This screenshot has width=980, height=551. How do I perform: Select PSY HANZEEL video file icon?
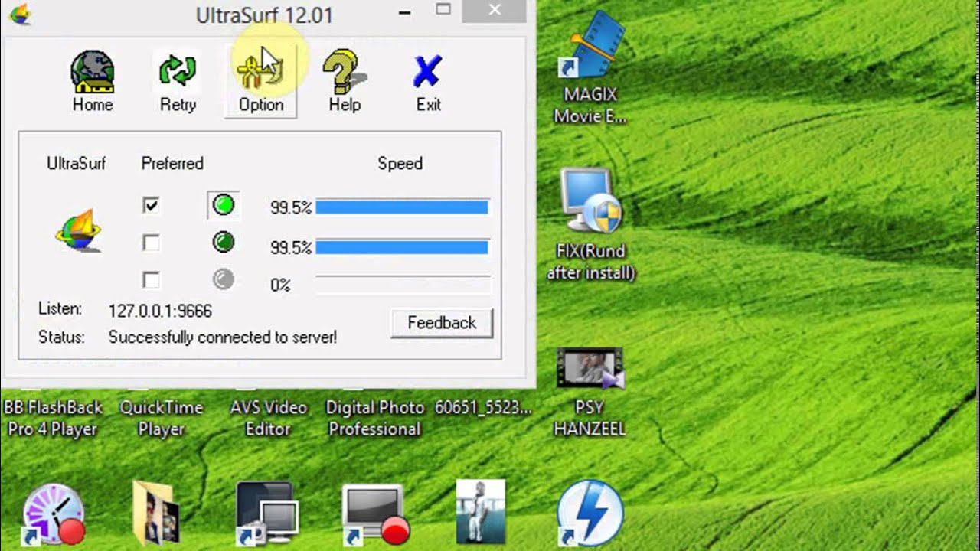coord(590,392)
